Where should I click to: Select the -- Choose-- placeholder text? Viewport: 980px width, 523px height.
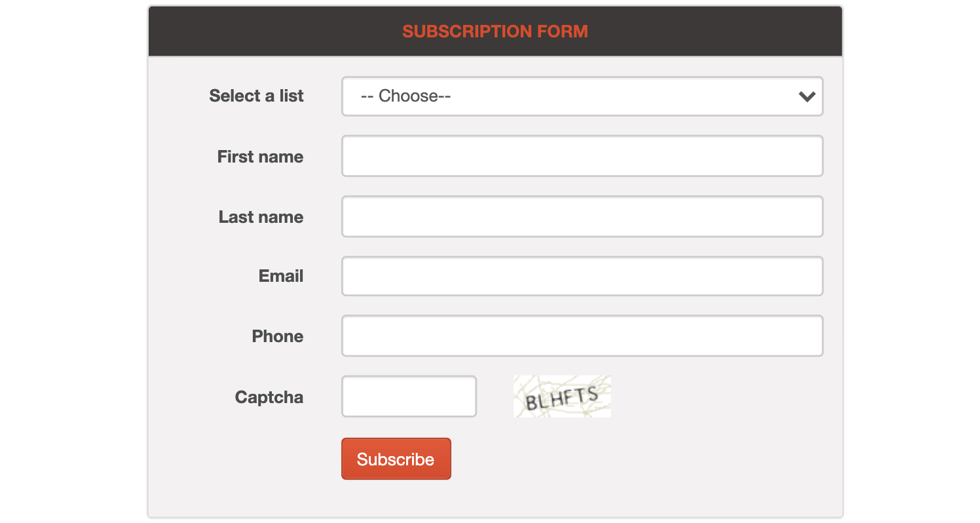(406, 96)
